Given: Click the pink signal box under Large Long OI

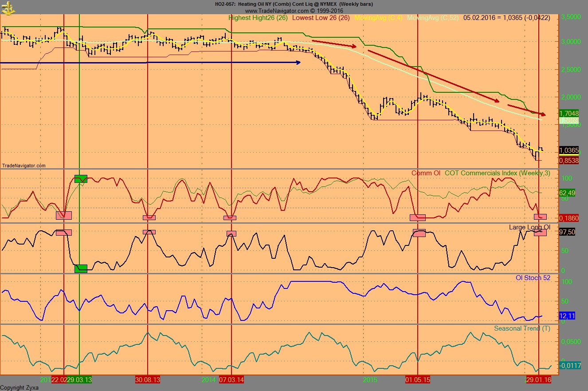Looking at the screenshot, I should pos(540,232).
